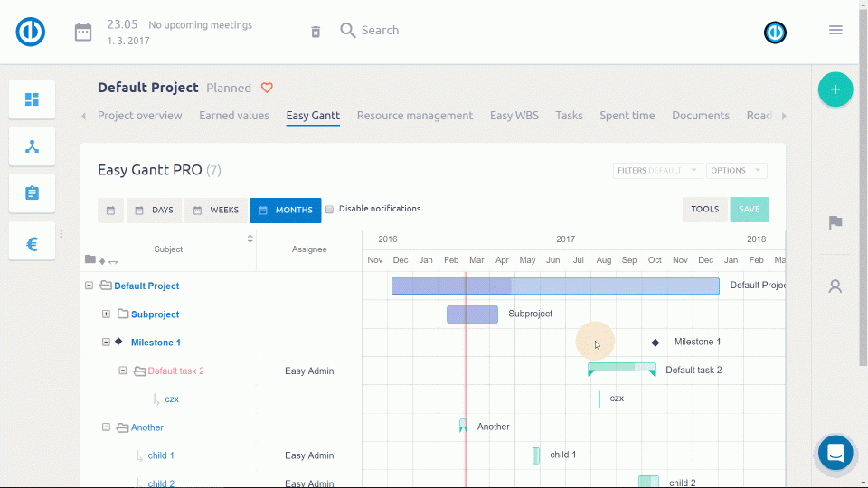Mark Default Project as favorite heart
The height and width of the screenshot is (488, 868).
click(267, 88)
